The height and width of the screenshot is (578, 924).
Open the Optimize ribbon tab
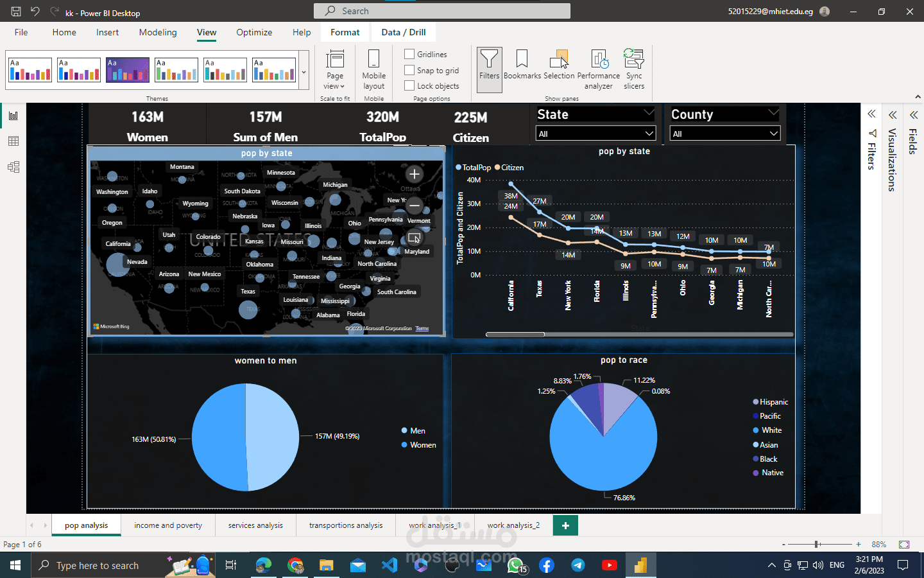click(x=254, y=32)
